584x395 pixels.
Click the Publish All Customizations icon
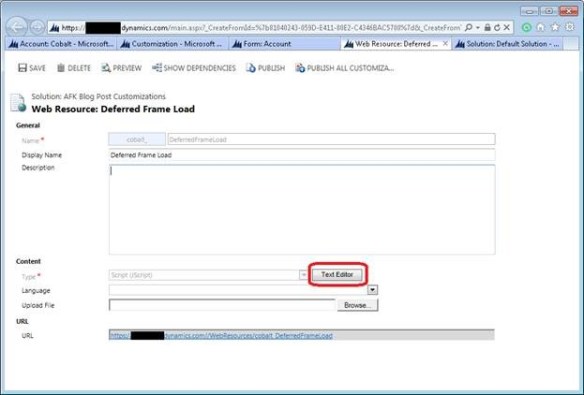coord(300,68)
